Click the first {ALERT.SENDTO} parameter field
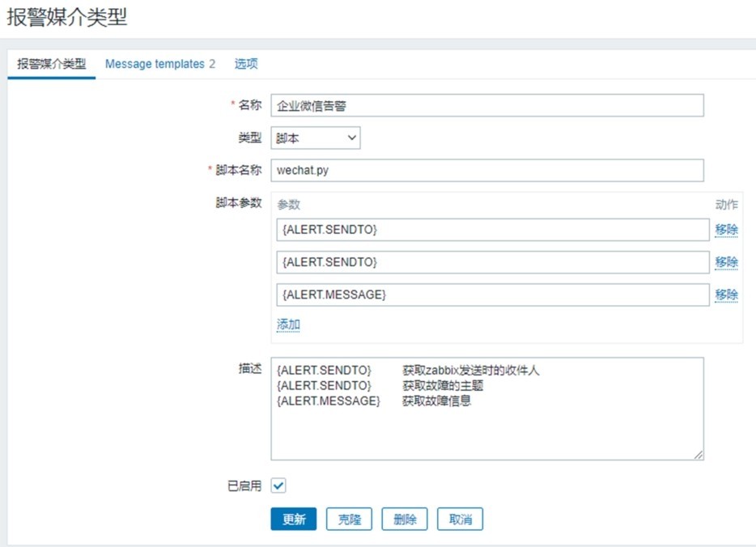The height and width of the screenshot is (547, 756). tap(492, 230)
